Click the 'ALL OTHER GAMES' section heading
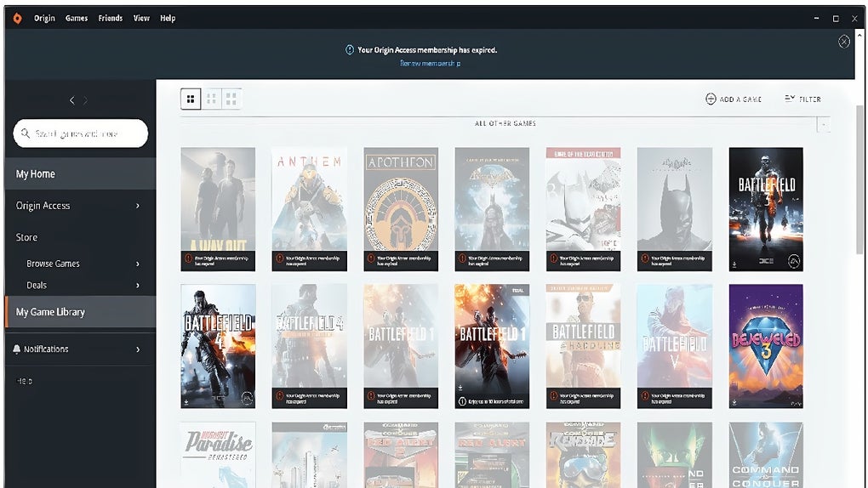 click(505, 123)
